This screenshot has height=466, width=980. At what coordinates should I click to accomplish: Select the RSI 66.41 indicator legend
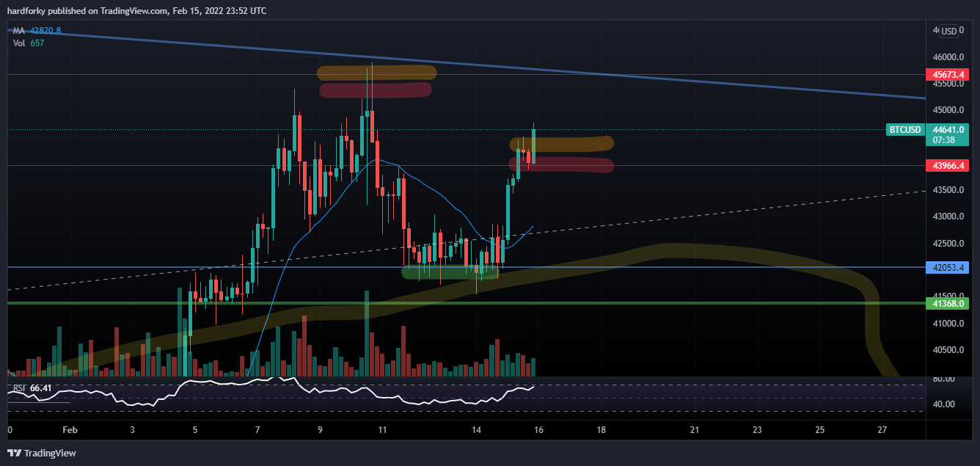[34, 387]
